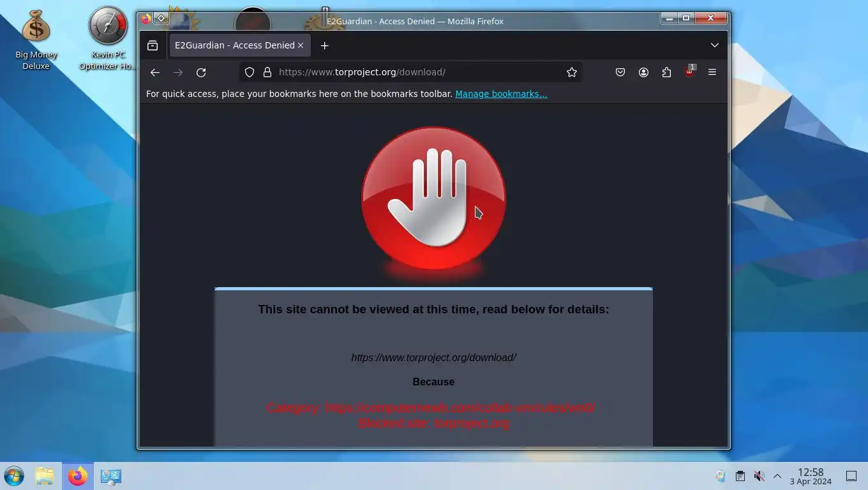Click 'Blocked site: torproject.org' text
The height and width of the screenshot is (490, 868).
pos(433,423)
